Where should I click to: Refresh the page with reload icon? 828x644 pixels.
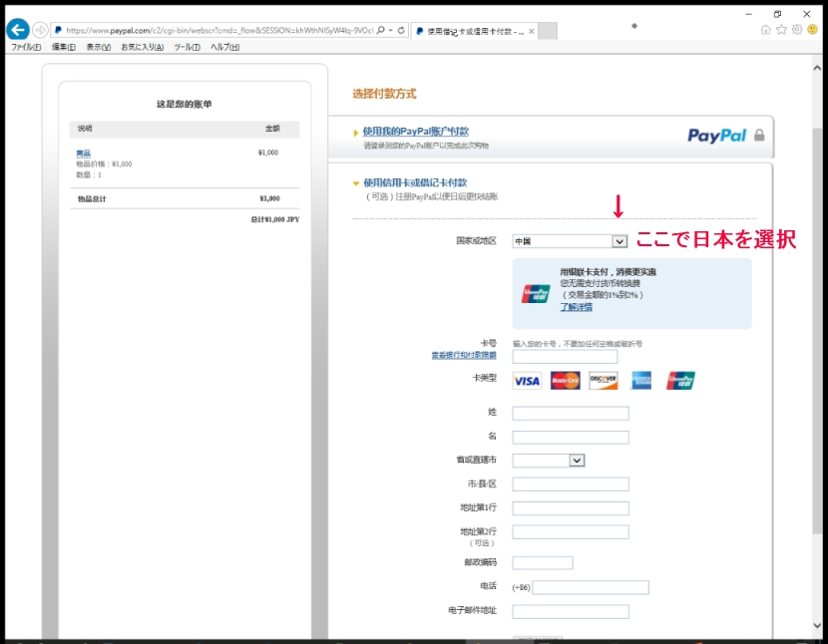(401, 30)
